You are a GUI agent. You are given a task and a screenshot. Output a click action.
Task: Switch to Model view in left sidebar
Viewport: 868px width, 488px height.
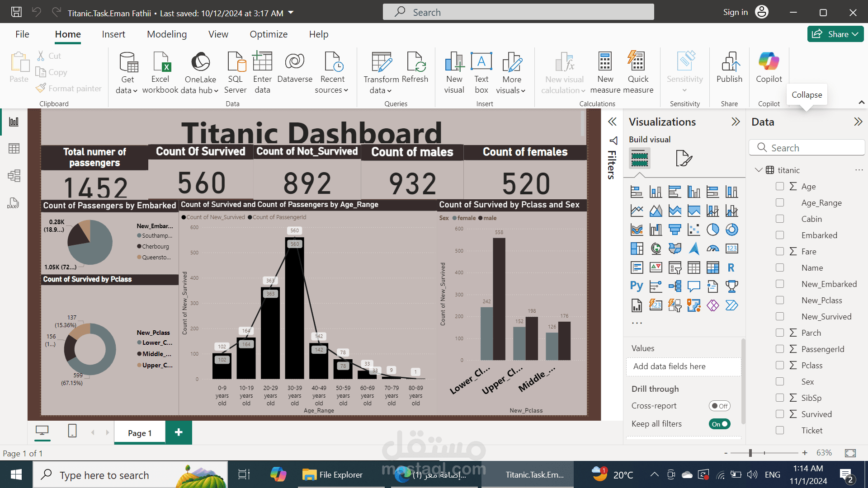tap(14, 175)
